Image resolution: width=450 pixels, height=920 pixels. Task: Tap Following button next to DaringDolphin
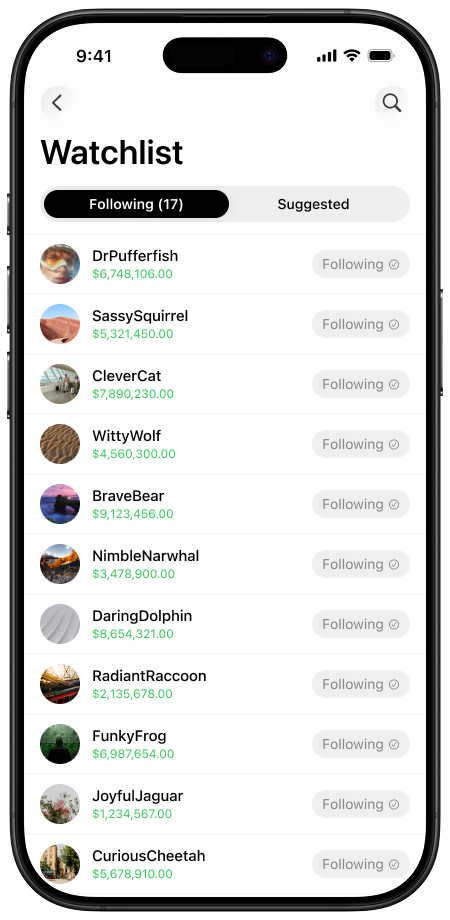(361, 624)
